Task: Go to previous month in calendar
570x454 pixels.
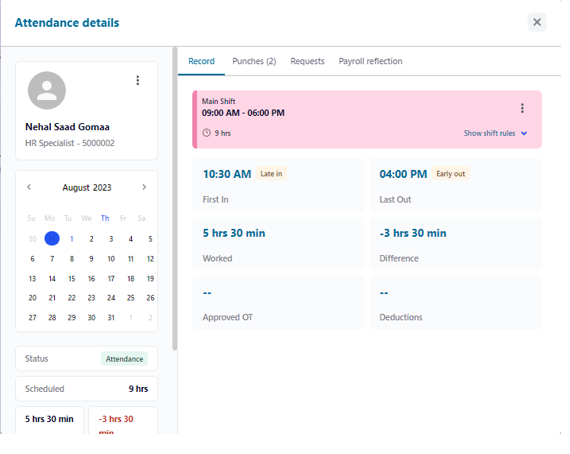Action: [29, 187]
